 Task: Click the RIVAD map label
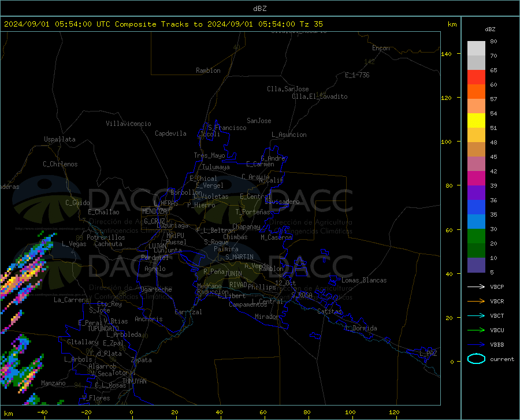point(238,285)
